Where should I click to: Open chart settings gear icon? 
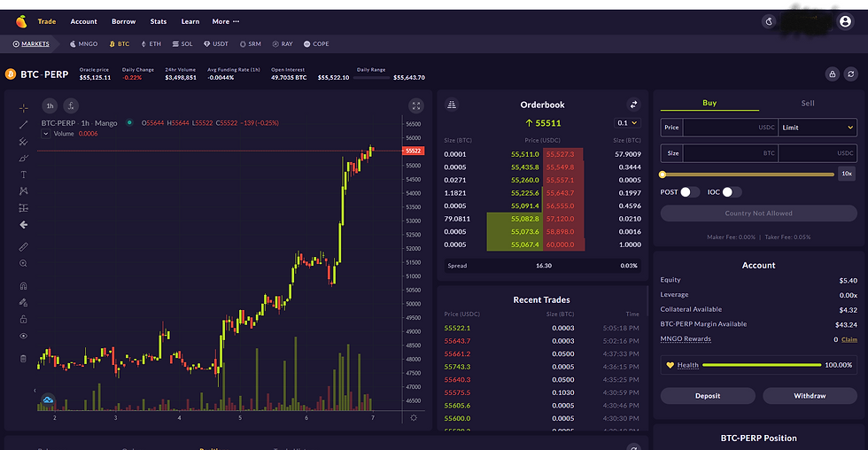coord(414,418)
